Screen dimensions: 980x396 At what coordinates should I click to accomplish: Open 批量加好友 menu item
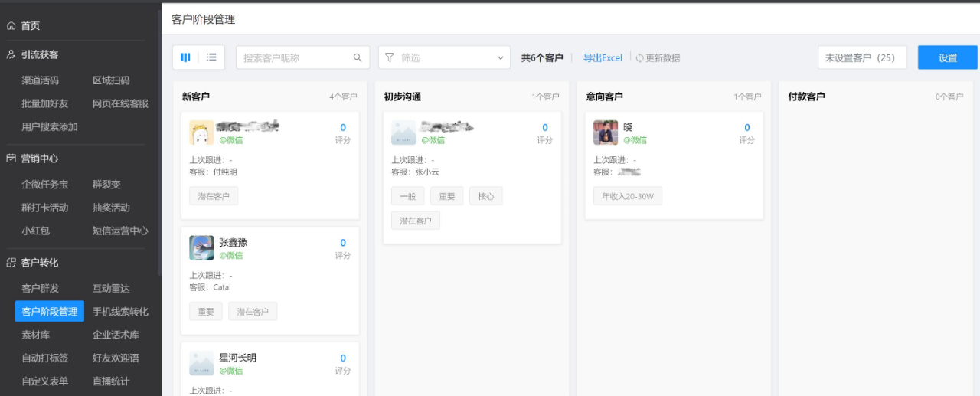point(44,103)
